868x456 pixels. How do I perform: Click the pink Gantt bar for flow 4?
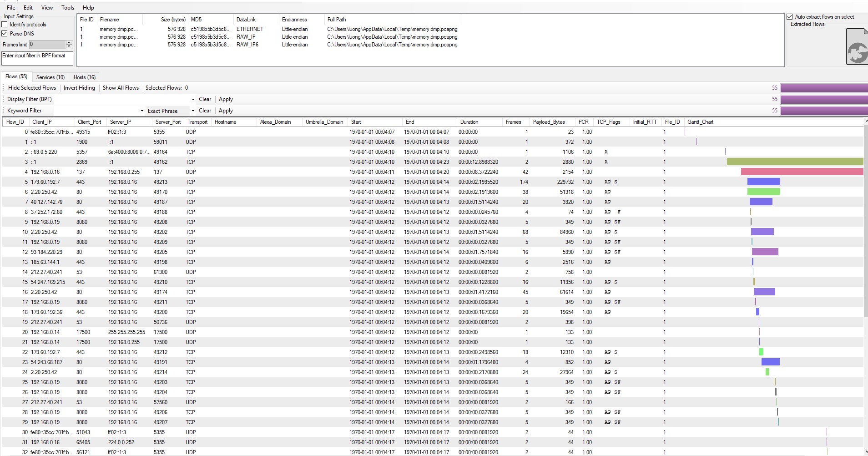802,172
